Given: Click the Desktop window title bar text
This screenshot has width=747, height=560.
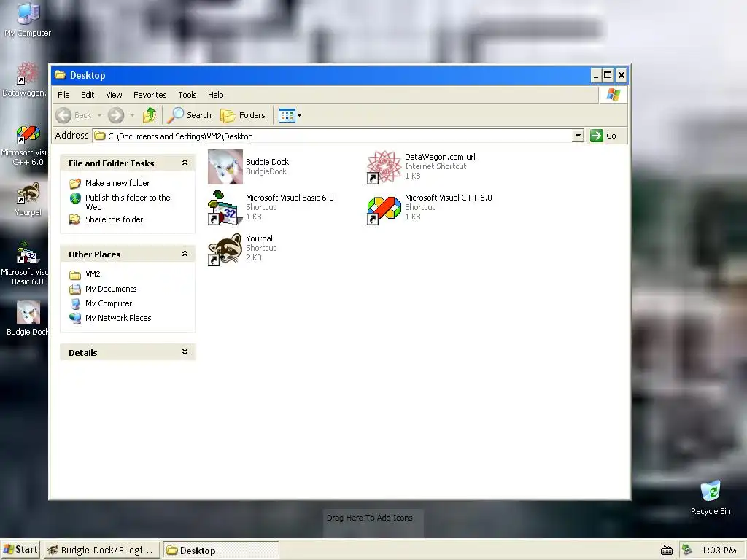Looking at the screenshot, I should [88, 75].
